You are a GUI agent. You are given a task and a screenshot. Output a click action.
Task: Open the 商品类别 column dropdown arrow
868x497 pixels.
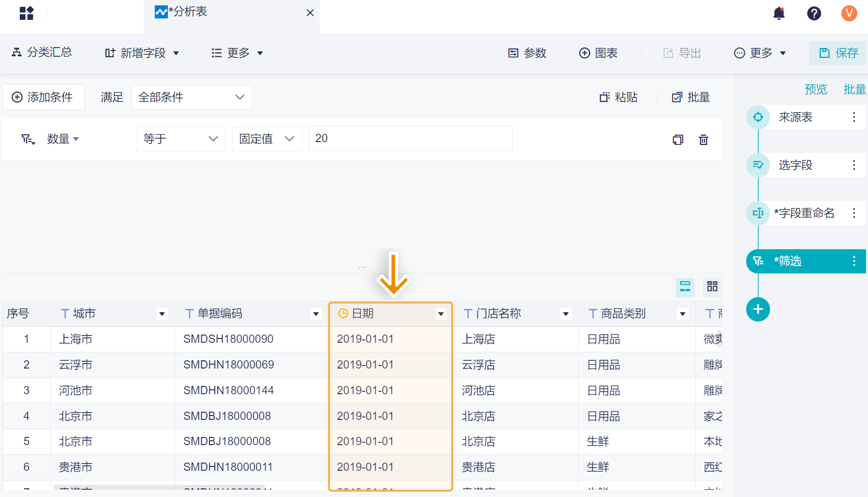coord(683,314)
